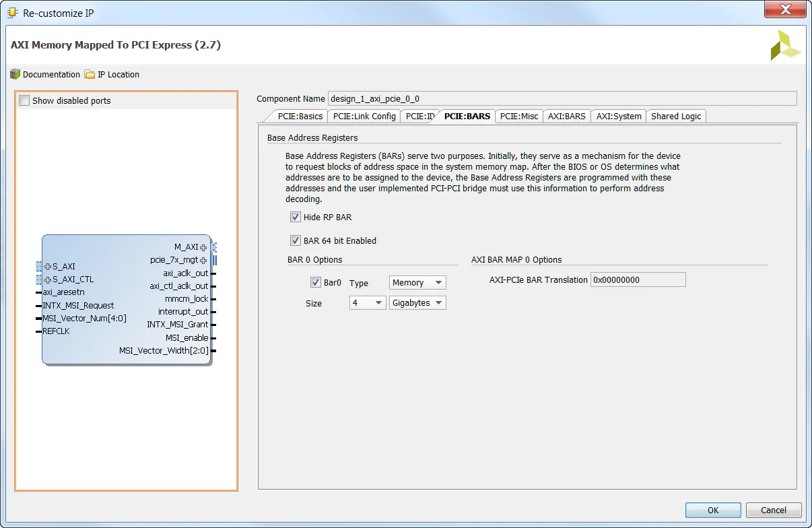Confirm settings with OK
The image size is (812, 528).
(x=712, y=510)
